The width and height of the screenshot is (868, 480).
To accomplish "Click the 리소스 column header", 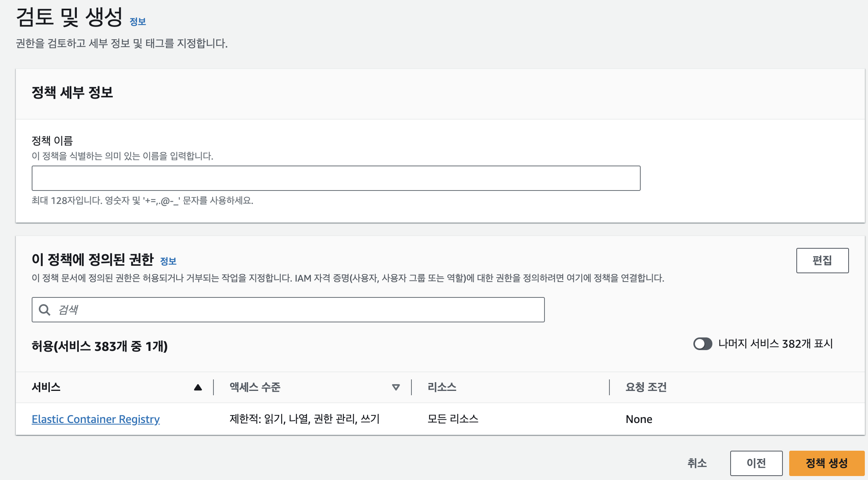I will pos(442,387).
